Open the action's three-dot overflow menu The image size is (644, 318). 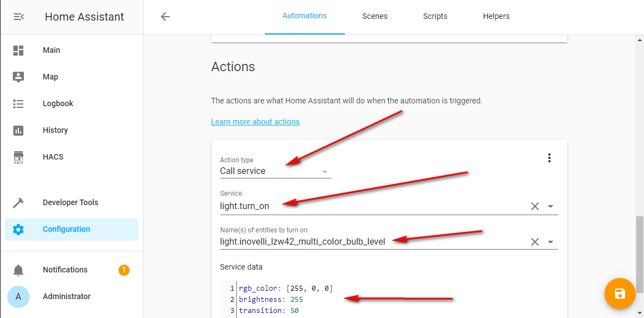tap(549, 158)
